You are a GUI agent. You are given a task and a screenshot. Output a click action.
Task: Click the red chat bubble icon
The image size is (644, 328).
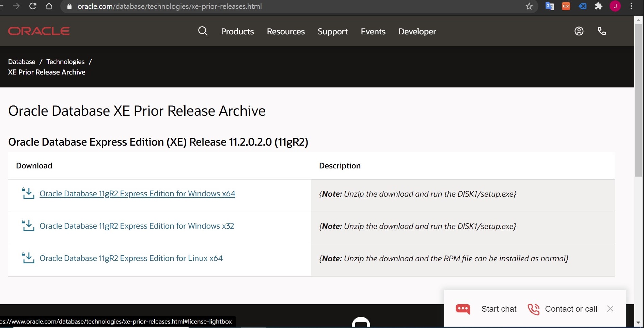tap(463, 309)
